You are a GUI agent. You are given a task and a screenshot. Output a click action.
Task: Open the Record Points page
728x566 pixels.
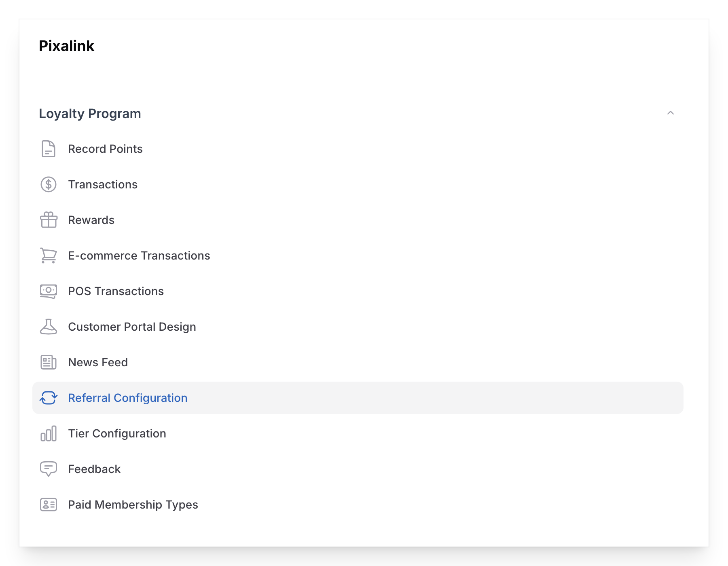pyautogui.click(x=105, y=149)
